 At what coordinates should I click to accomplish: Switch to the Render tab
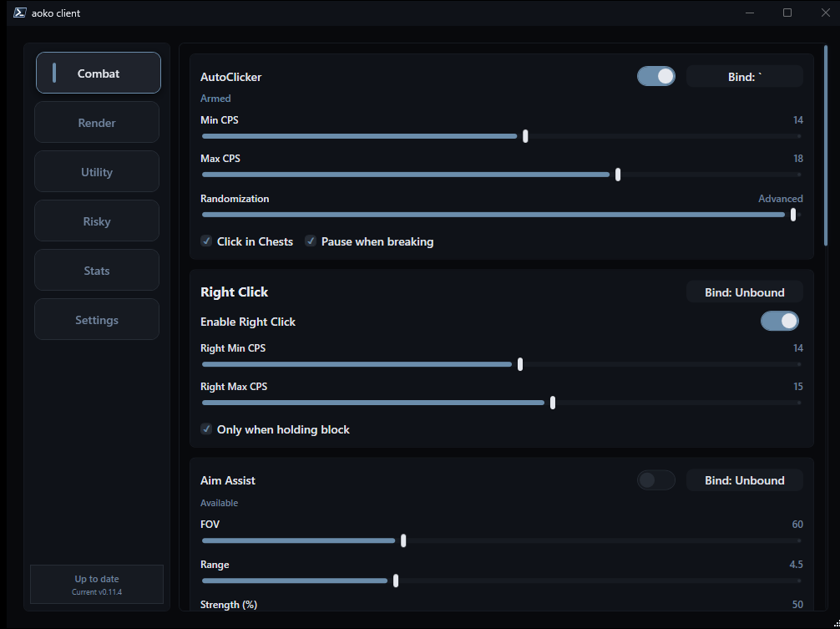[96, 122]
